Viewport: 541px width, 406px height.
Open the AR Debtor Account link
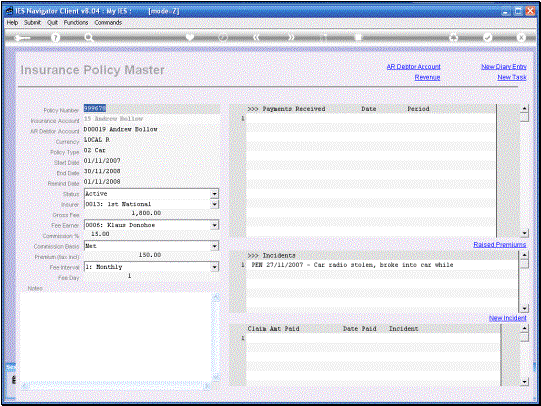(x=413, y=67)
